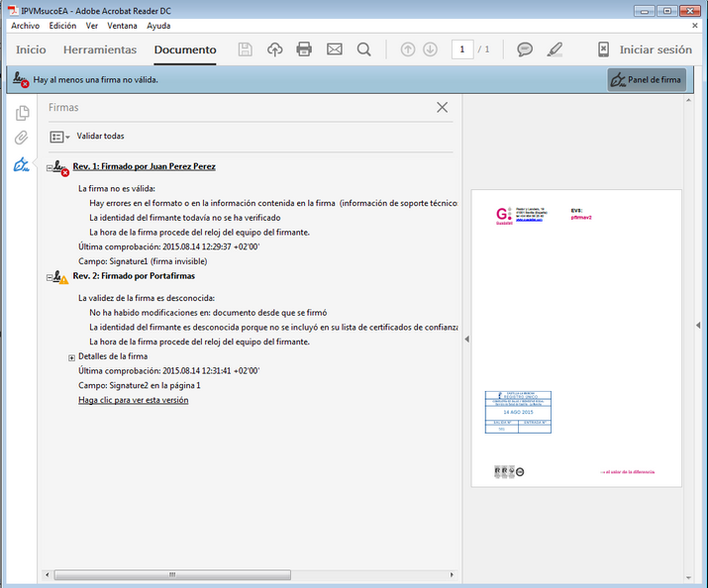Switch to the Herramientas tab
Image resolution: width=708 pixels, height=588 pixels.
[x=100, y=49]
